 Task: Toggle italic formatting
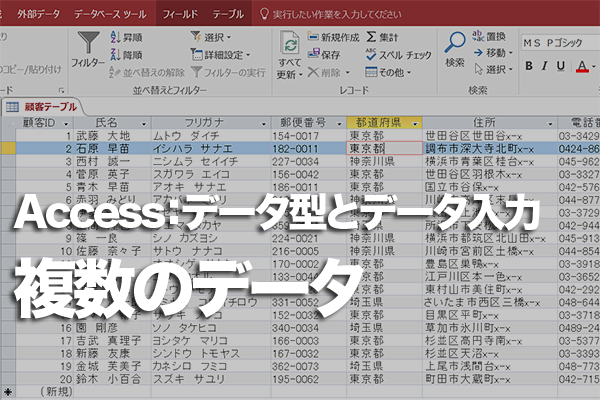click(545, 66)
